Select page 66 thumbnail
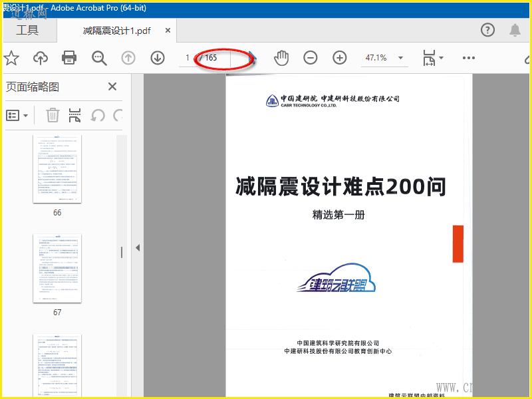Screen dimensions: 532x399 tap(57, 169)
